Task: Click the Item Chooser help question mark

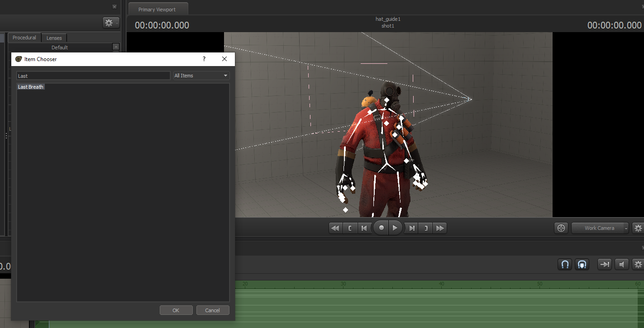Action: click(204, 59)
